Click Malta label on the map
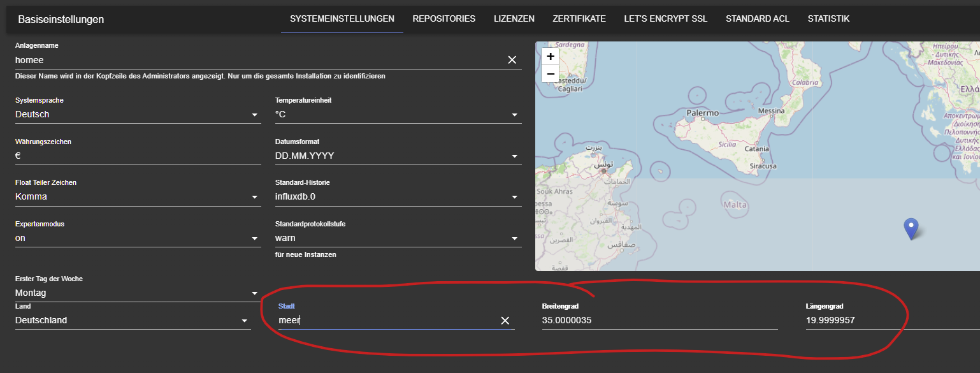 tap(736, 205)
